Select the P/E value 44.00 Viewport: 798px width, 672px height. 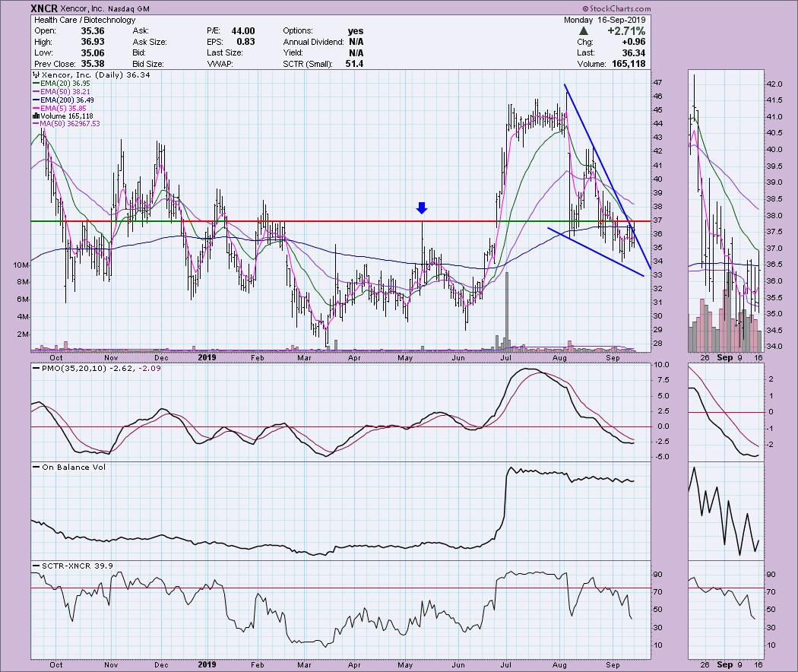point(243,31)
